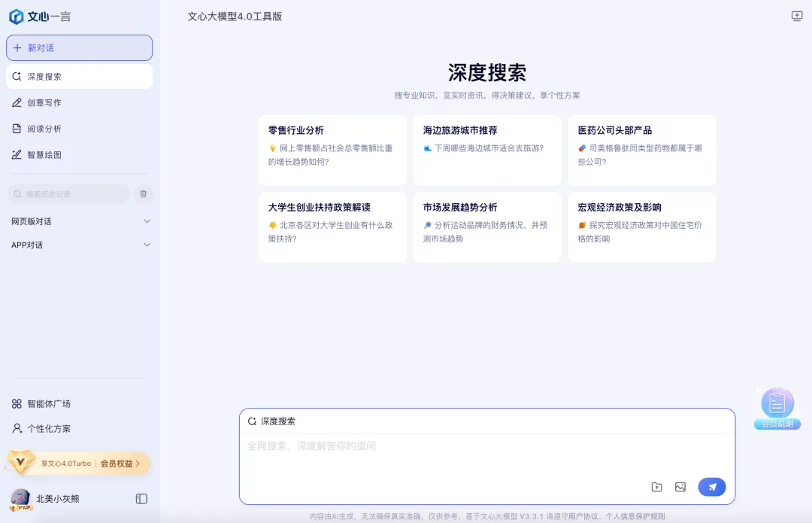
Task: Click the image upload icon in input box
Action: pyautogui.click(x=680, y=487)
